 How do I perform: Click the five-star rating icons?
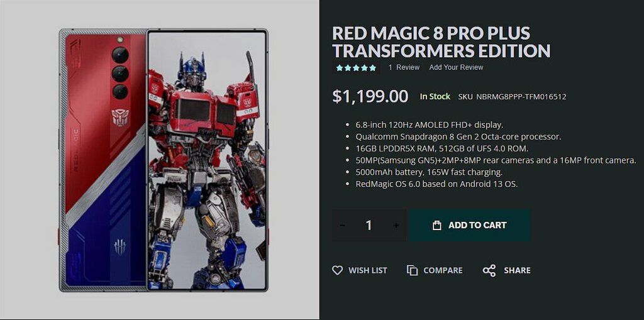[356, 68]
